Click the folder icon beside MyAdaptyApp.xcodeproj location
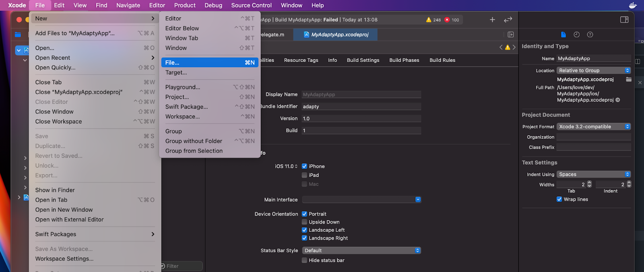 point(628,79)
